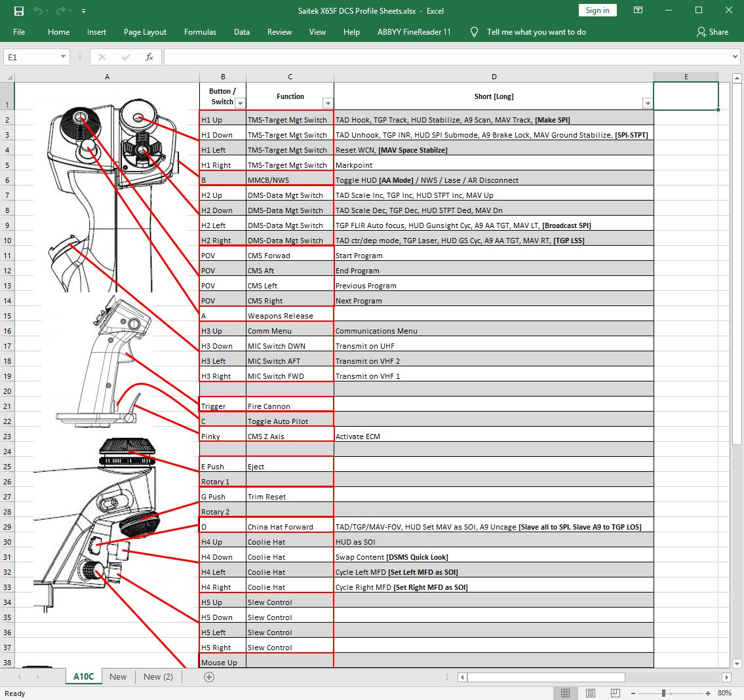Click the zoom slider handle
Viewport: 744px width, 700px height.
coord(663,693)
